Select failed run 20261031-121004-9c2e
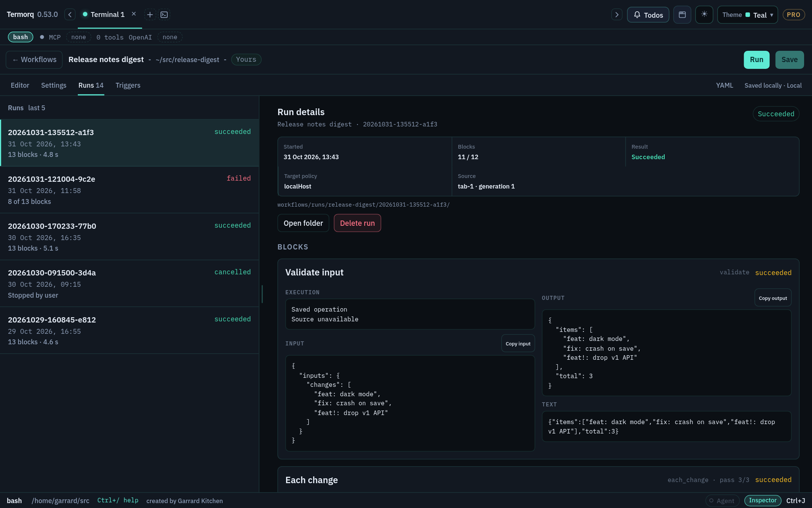Image resolution: width=812 pixels, height=508 pixels. [129, 190]
